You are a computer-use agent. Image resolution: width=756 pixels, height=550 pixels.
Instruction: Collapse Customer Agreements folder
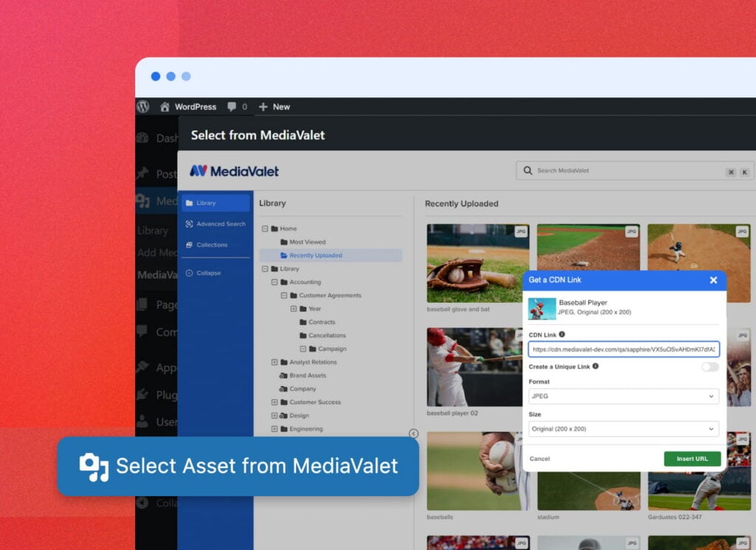[x=283, y=295]
